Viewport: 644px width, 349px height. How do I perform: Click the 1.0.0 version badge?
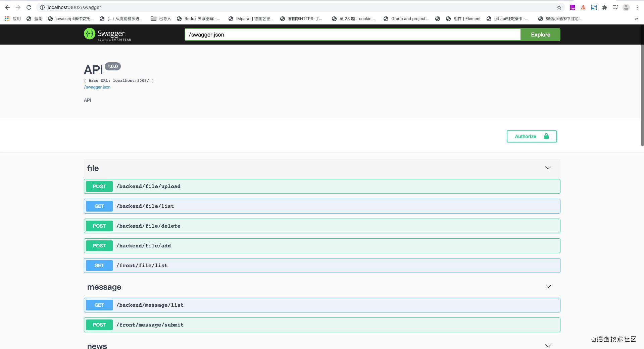click(113, 66)
